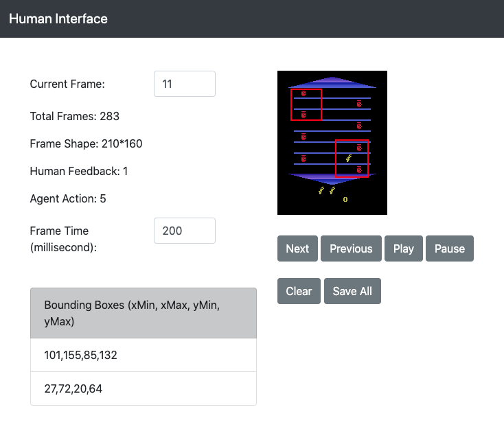
Task: Click the Human Feedback: 1 text
Action: click(79, 171)
